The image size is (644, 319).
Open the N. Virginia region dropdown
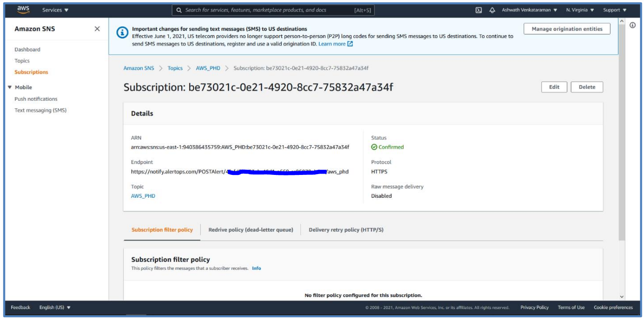580,10
